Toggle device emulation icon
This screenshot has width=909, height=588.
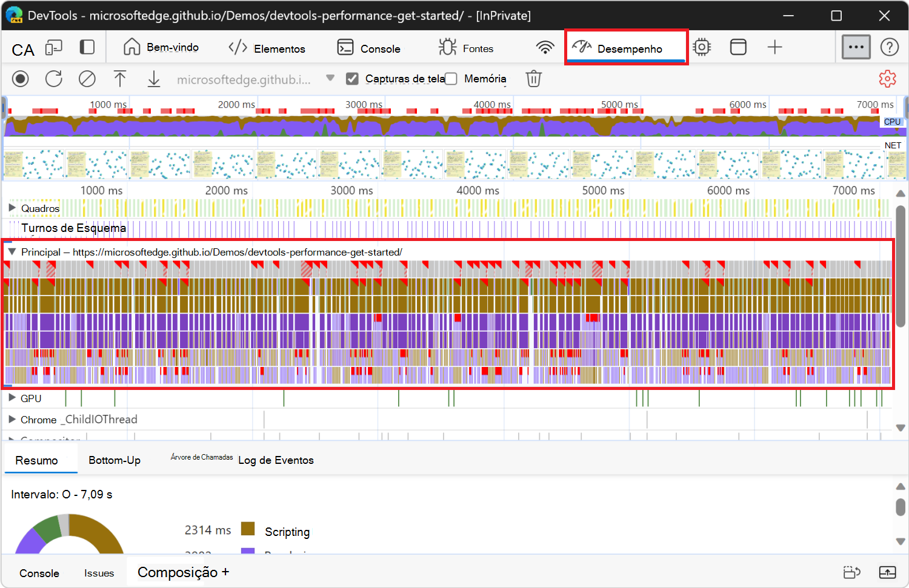coord(54,48)
